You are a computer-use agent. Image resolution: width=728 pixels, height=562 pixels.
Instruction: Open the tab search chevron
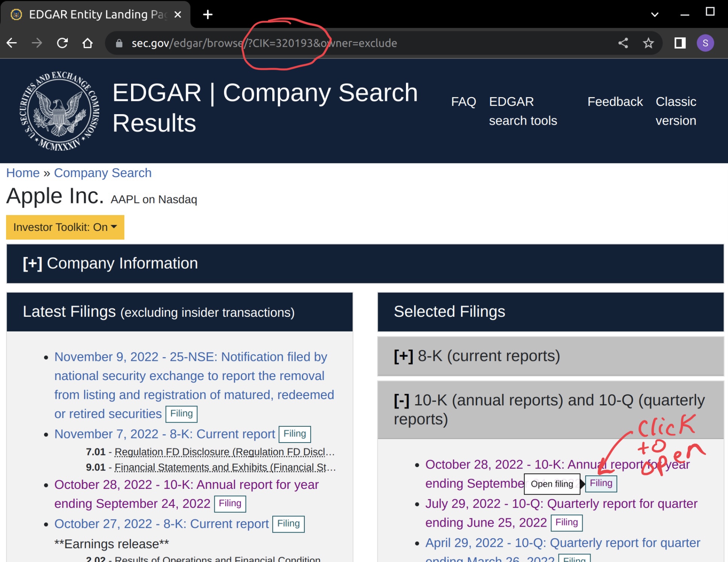[655, 15]
